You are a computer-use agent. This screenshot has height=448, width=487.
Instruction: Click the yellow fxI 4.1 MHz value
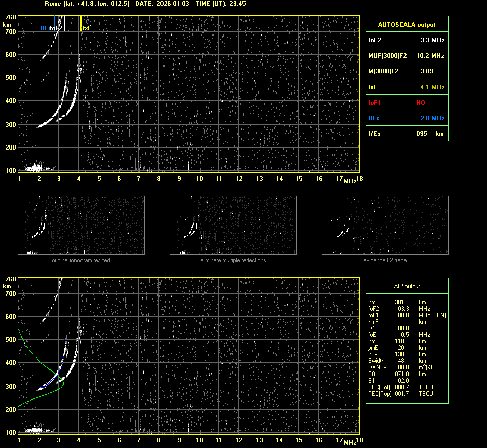[x=432, y=87]
